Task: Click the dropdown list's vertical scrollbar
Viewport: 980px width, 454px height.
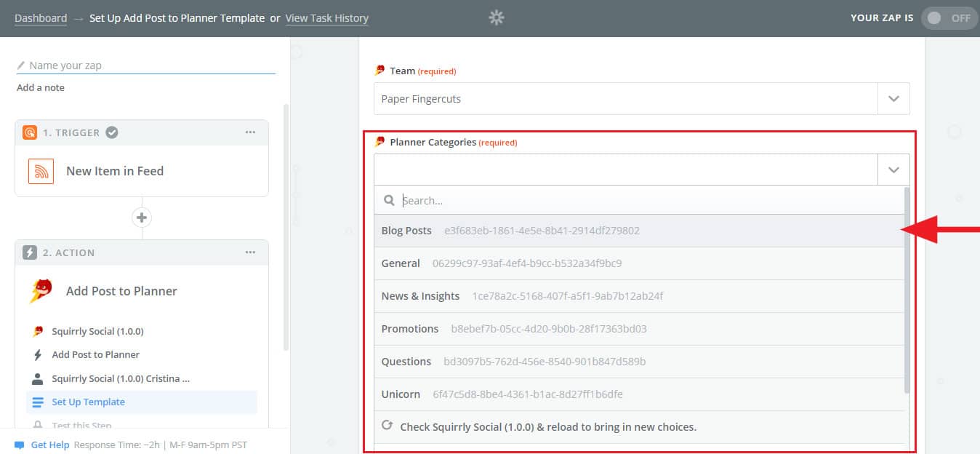Action: click(x=906, y=290)
